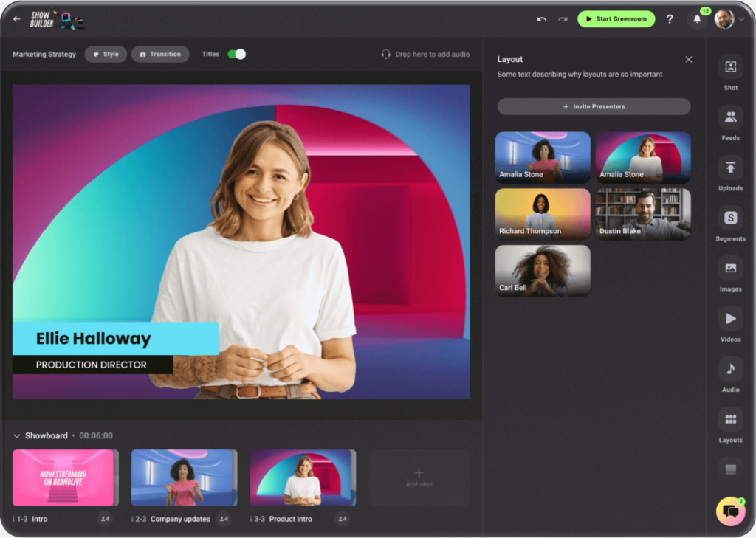The image size is (756, 538).
Task: Open the chat bubble with 2 notifications
Action: click(x=729, y=511)
